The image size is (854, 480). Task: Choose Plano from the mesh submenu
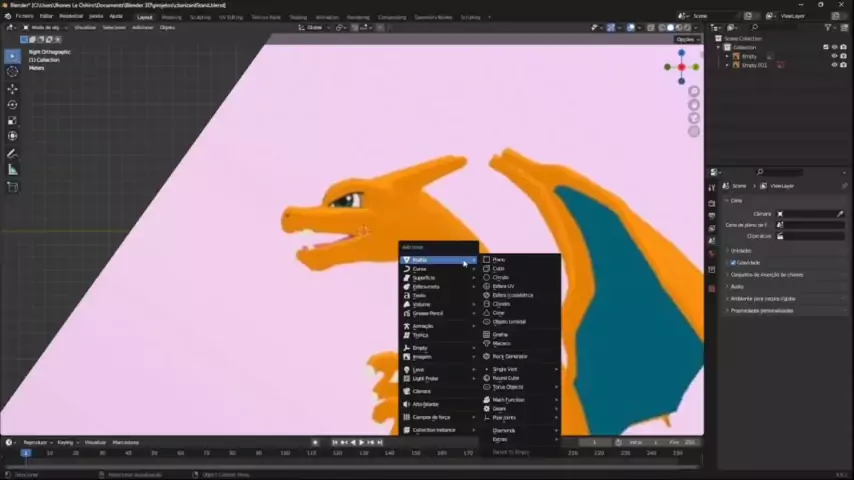coord(521,260)
